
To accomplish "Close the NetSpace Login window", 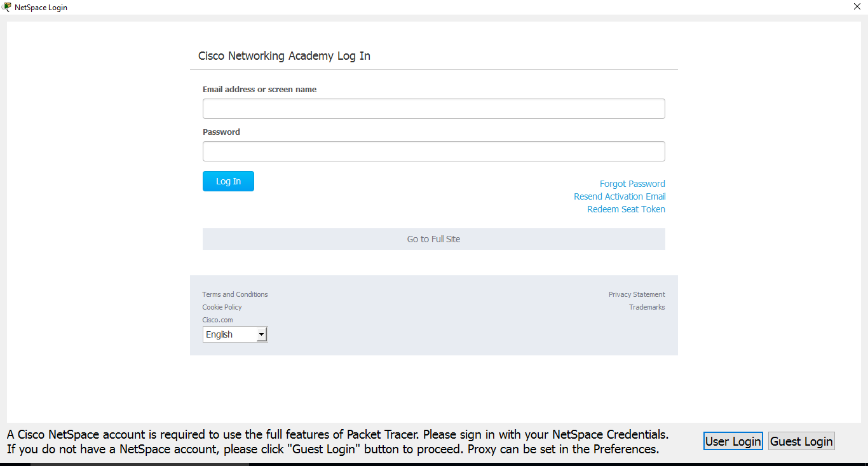I will pyautogui.click(x=857, y=6).
